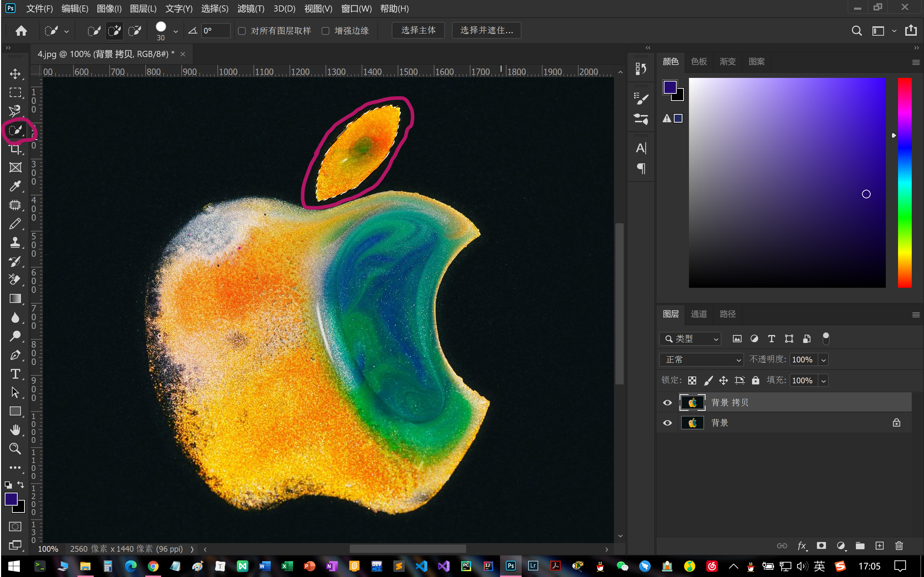Toggle Quick Mask mode
924x577 pixels.
point(15,527)
